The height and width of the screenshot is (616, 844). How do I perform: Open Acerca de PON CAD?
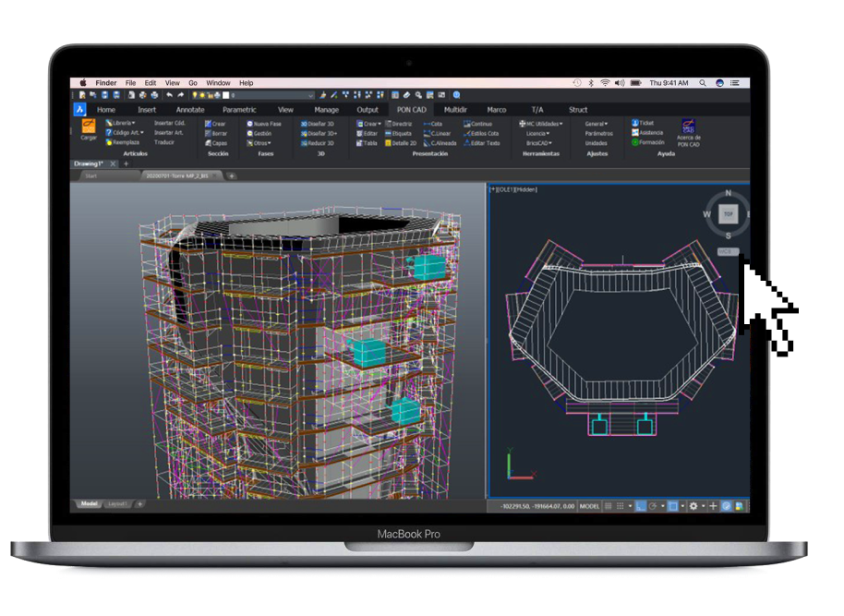[688, 130]
